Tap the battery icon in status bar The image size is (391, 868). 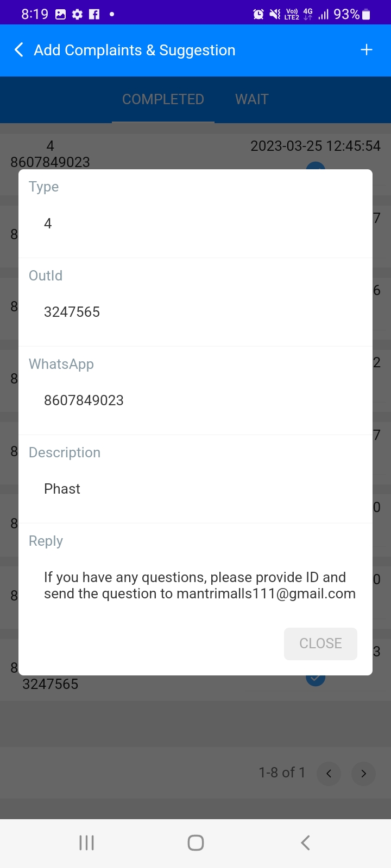point(367,14)
